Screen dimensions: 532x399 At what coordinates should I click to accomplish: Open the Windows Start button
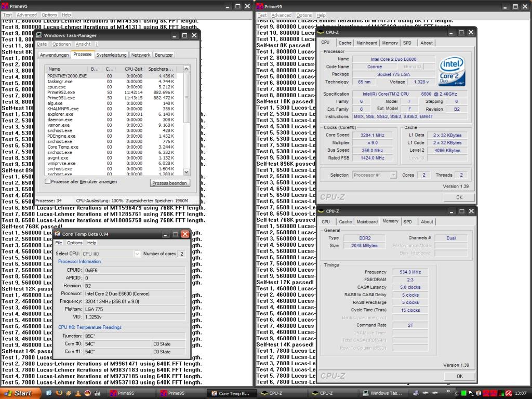pyautogui.click(x=21, y=393)
